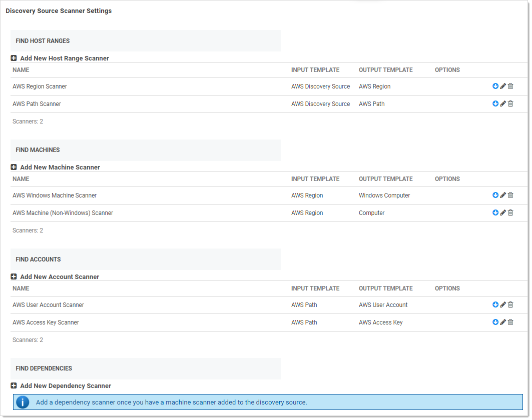This screenshot has width=532, height=420.
Task: Click plus icon beside Add New Machine Scanner
Action: point(14,167)
